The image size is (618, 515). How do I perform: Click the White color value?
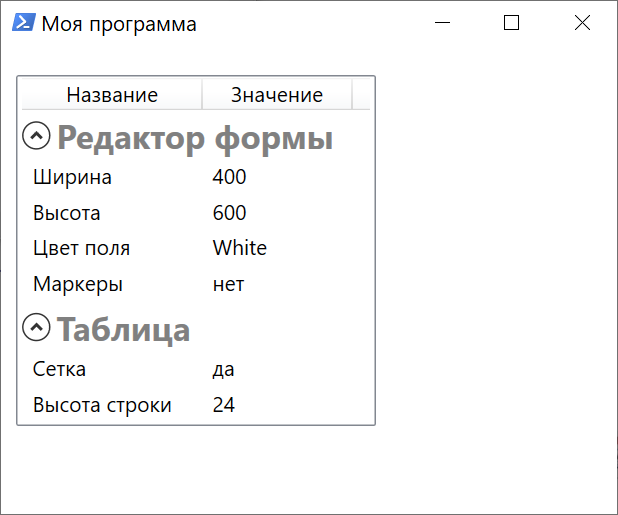[x=240, y=248]
